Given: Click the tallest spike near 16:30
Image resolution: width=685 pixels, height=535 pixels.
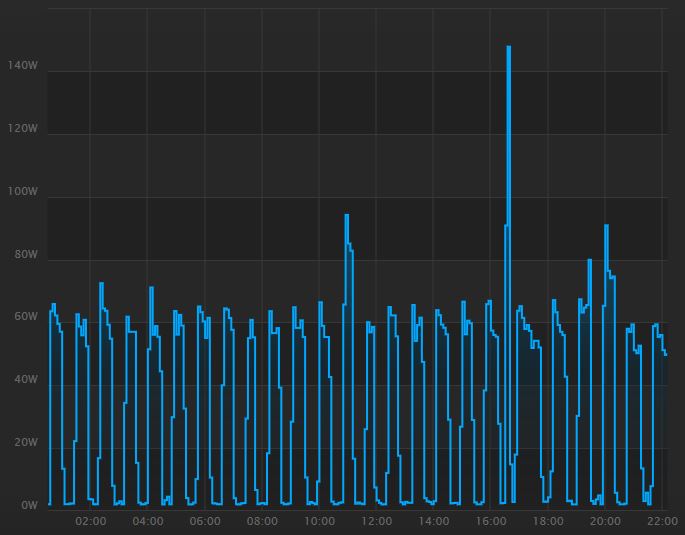Looking at the screenshot, I should coord(508,47).
